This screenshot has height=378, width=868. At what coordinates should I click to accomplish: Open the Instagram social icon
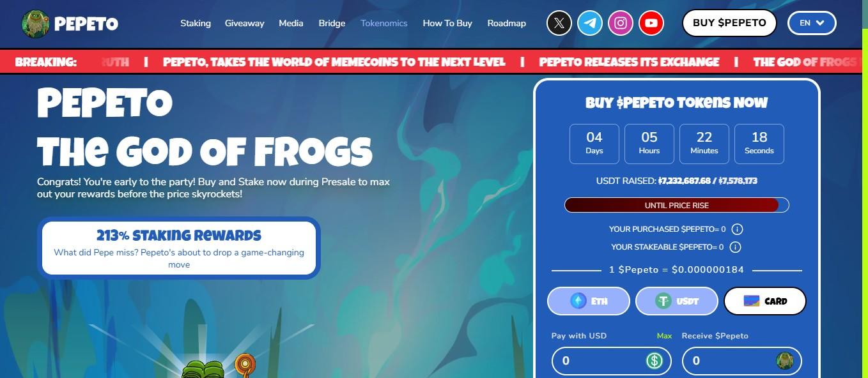tap(621, 23)
